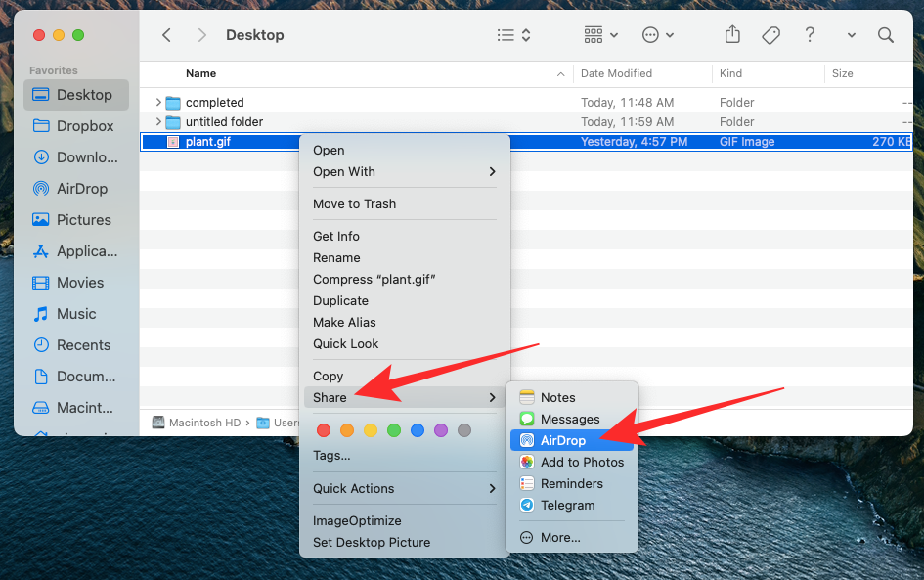
Task: Choose Move to Trash from context menu
Action: (x=354, y=204)
